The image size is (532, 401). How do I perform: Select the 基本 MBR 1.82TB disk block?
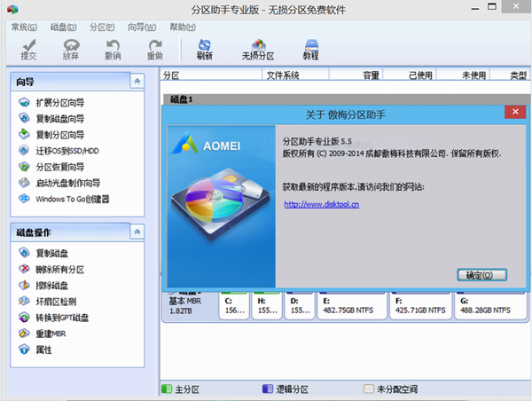click(190, 305)
